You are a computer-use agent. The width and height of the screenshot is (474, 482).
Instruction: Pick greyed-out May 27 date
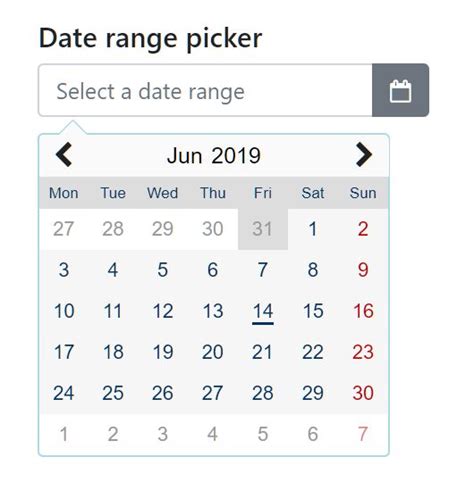click(64, 229)
